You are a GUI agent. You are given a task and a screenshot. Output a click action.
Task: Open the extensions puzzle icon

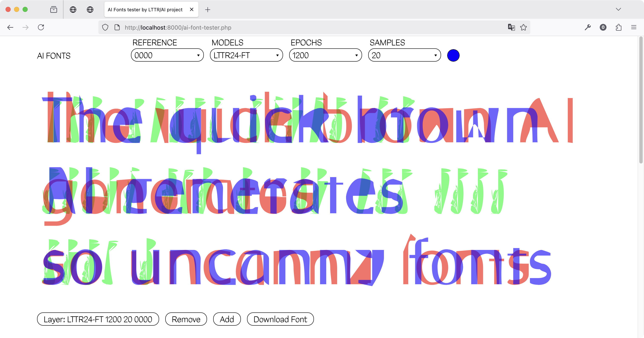pyautogui.click(x=618, y=27)
